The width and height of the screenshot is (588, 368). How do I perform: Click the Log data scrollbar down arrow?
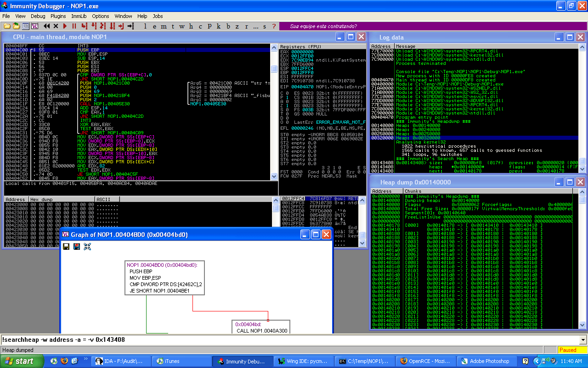(582, 170)
